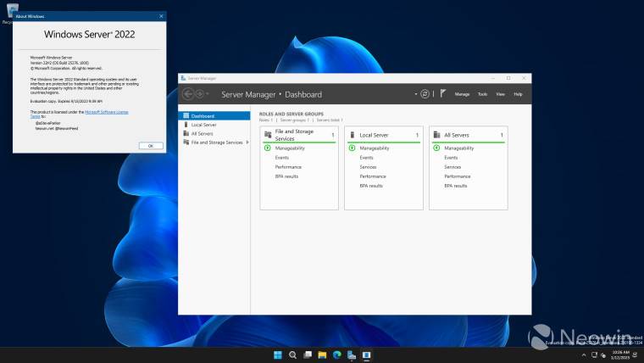Viewport: 644px width, 363px height.
Task: Open Services in Local Server tile
Action: click(x=368, y=167)
